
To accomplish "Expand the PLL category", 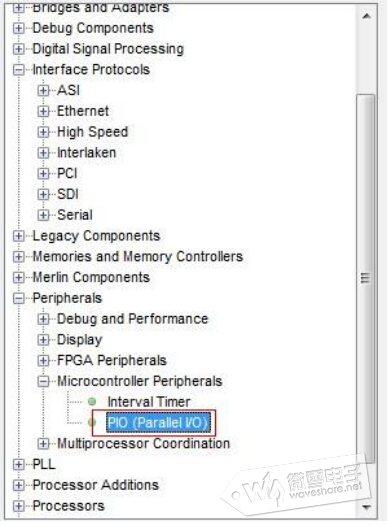I will [18, 464].
